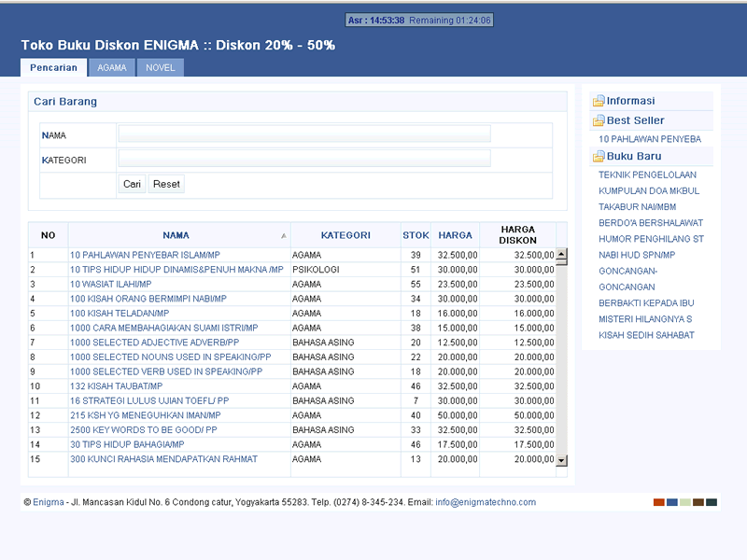Open best seller 10 PAHLAWAN PENYEBA link
The height and width of the screenshot is (560, 747).
[x=650, y=139]
